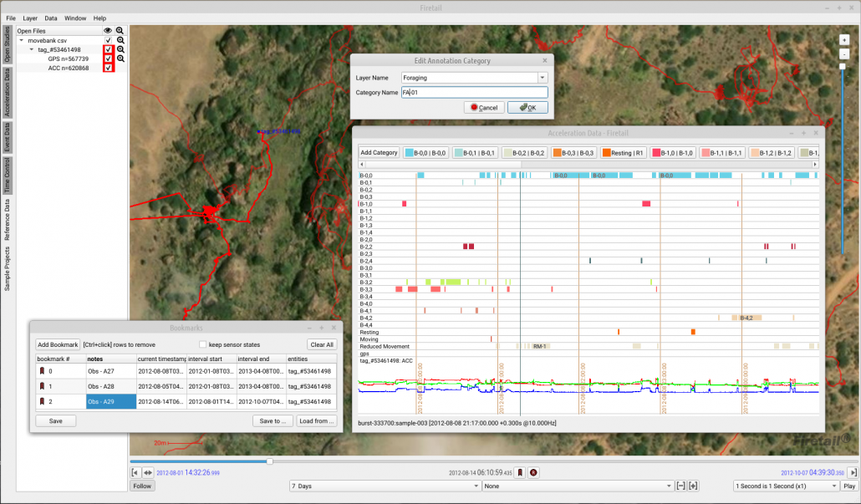Click bookmark icon of row 1
Screen dimensions: 861x504
click(42, 386)
